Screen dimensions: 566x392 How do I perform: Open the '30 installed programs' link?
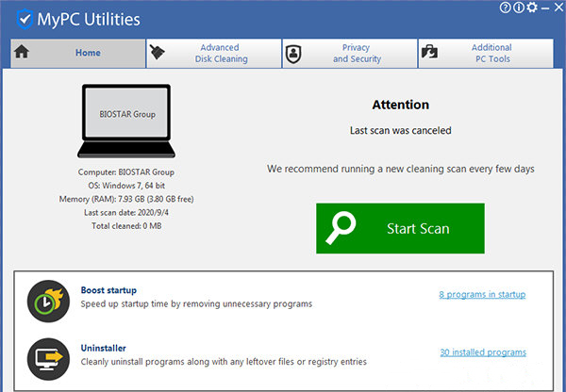click(x=483, y=352)
